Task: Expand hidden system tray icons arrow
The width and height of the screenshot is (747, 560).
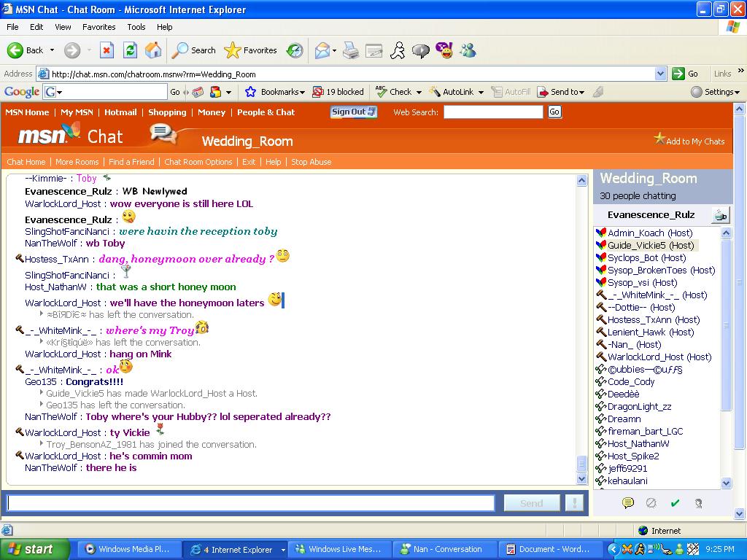Action: (x=613, y=549)
